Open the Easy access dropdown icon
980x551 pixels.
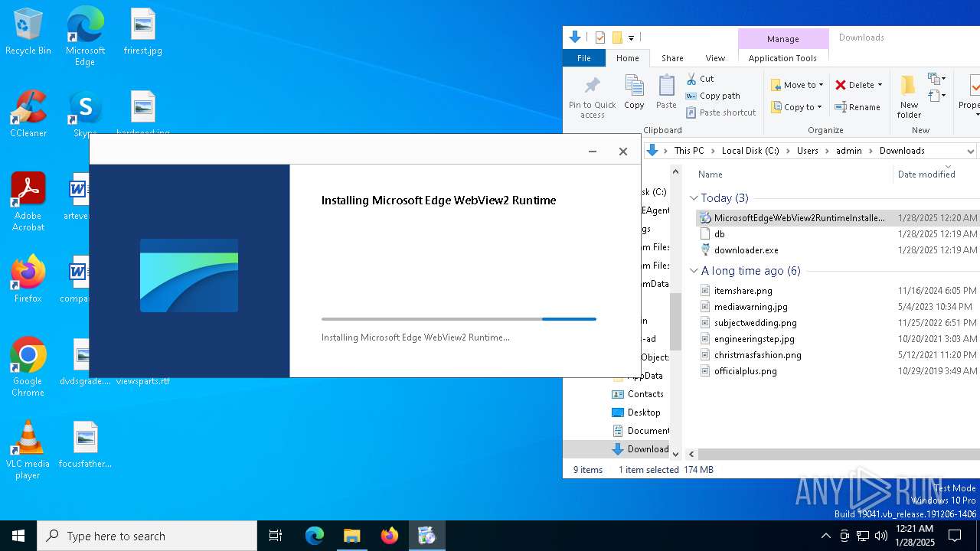pyautogui.click(x=936, y=96)
